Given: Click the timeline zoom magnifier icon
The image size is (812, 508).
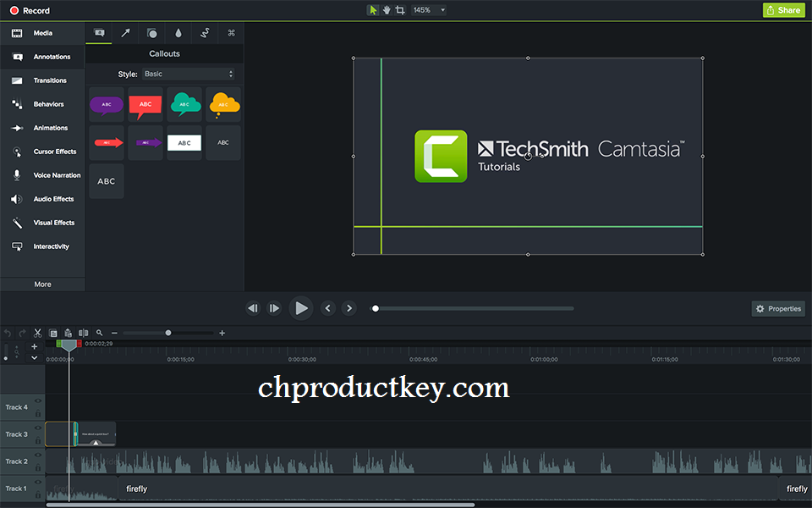Looking at the screenshot, I should coord(100,333).
